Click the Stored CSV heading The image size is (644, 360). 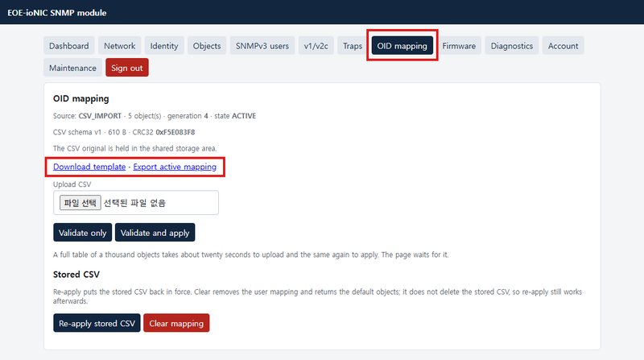(x=76, y=274)
